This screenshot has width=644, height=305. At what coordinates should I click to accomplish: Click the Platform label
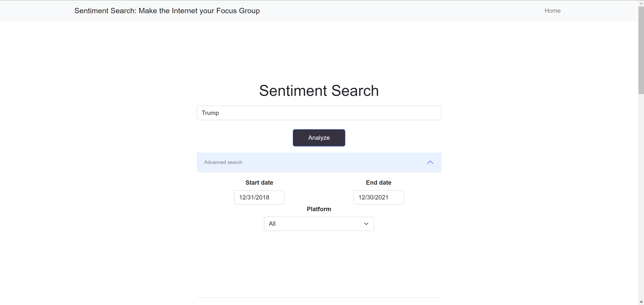[x=319, y=209]
